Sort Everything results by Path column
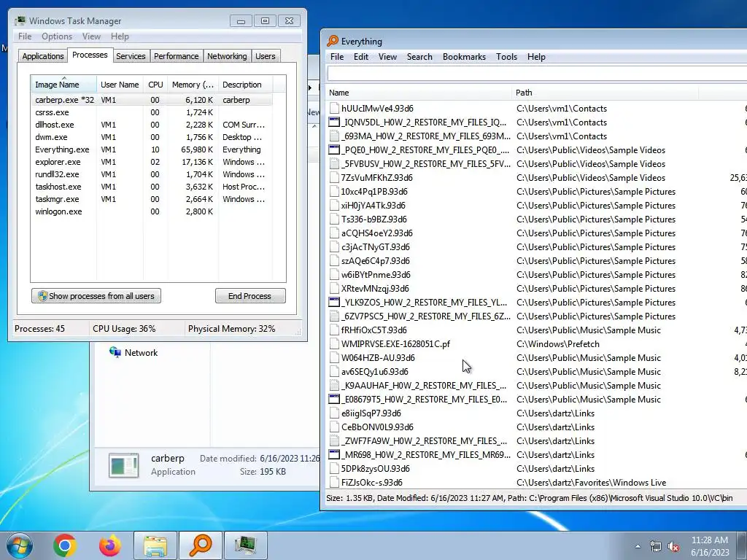 (605, 93)
